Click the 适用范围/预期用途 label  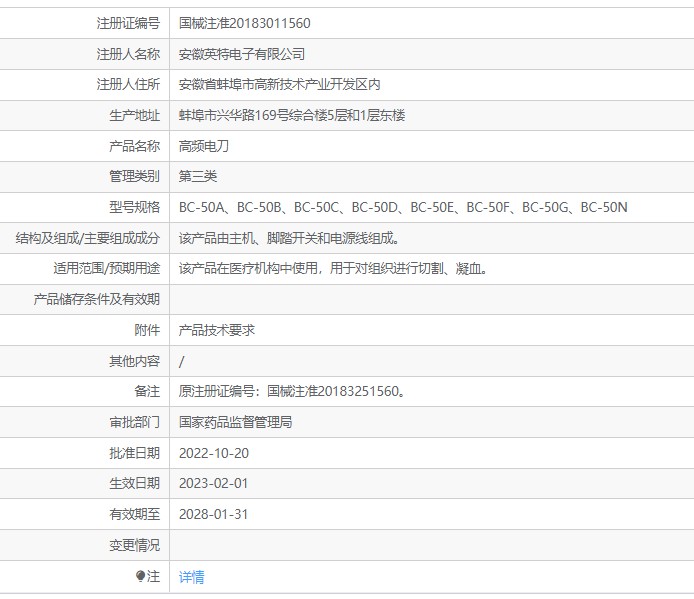pyautogui.click(x=107, y=268)
